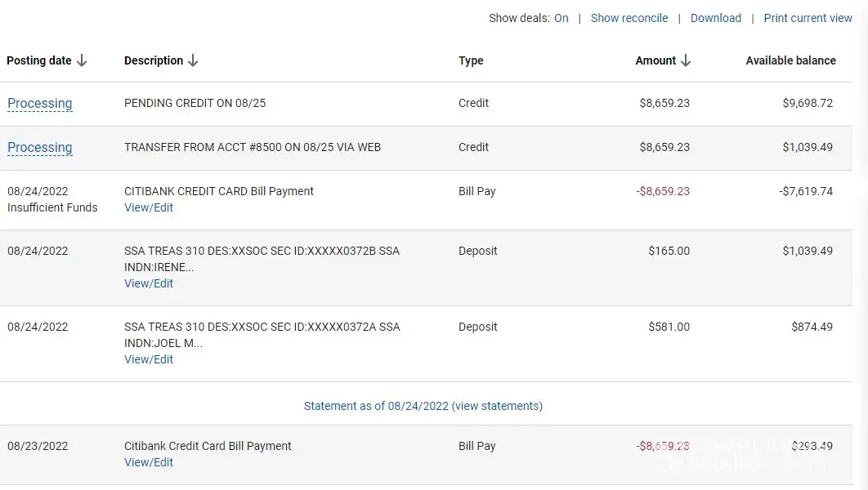Expand Processing status for account transfer
This screenshot has height=490, width=868.
[x=40, y=148]
